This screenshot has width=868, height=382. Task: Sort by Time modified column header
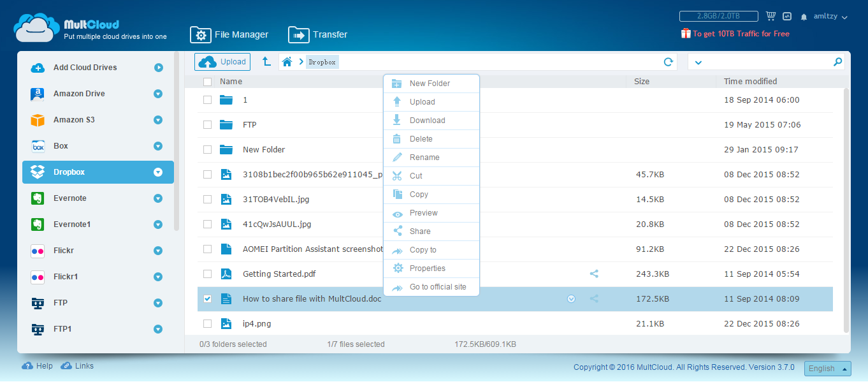coord(750,82)
